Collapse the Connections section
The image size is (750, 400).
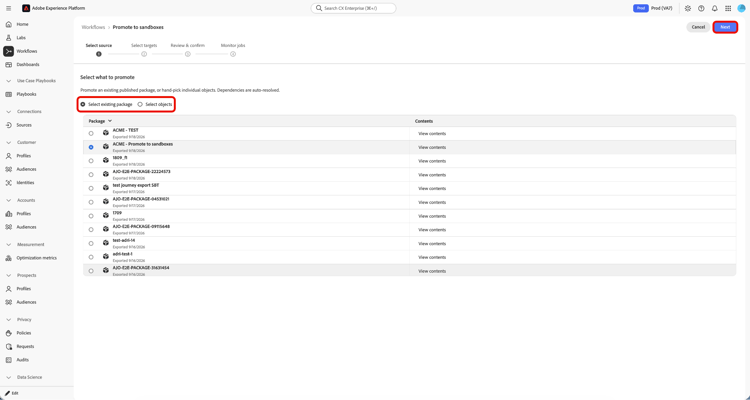(8, 111)
